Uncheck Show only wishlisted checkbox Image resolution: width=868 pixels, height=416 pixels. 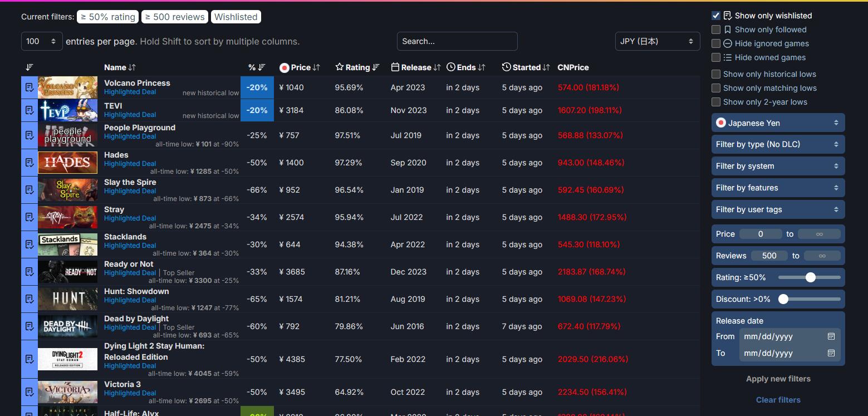point(716,16)
